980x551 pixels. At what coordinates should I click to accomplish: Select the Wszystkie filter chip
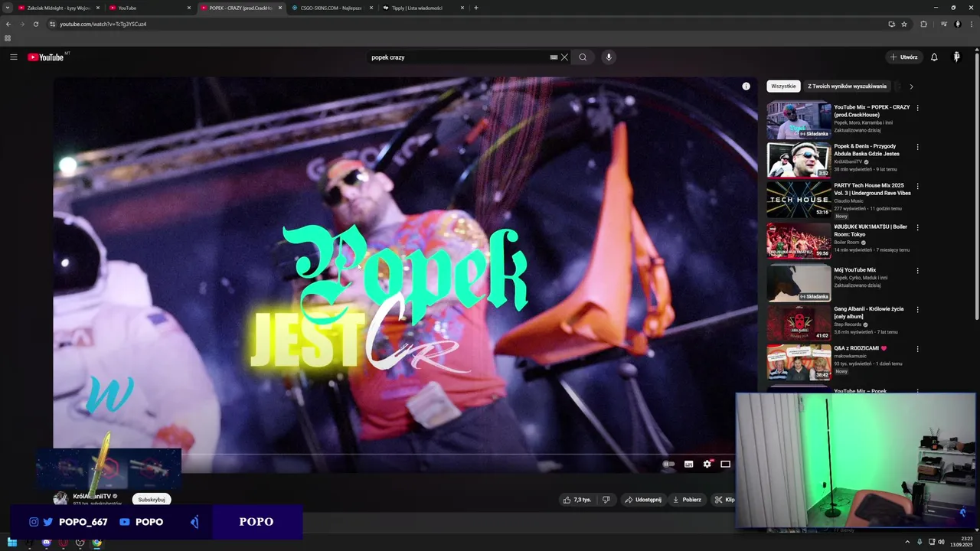(x=783, y=86)
